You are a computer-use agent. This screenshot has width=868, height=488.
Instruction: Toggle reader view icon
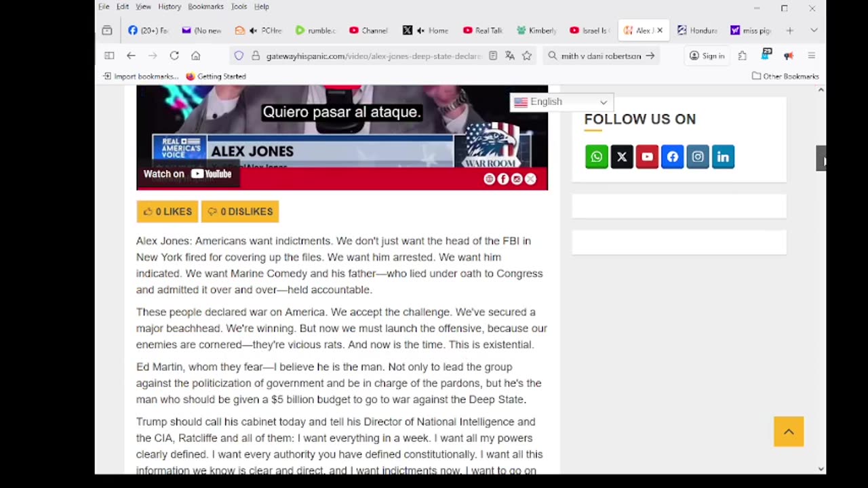493,56
